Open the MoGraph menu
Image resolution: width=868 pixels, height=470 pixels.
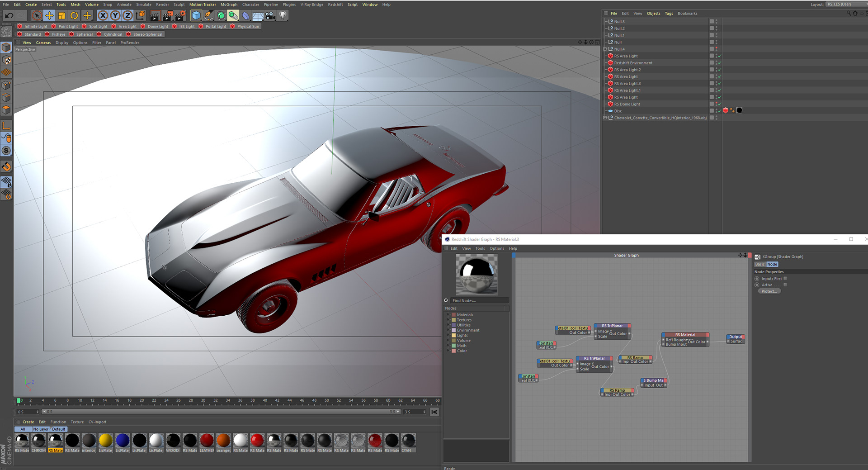(229, 5)
